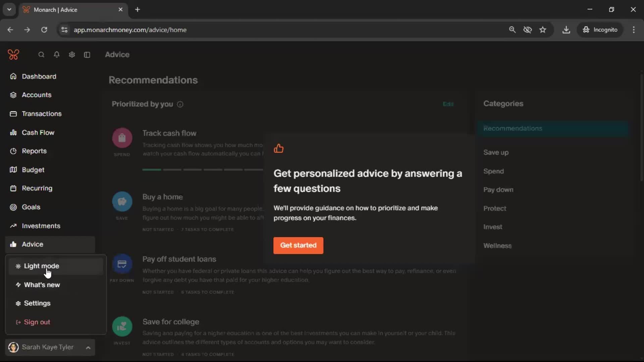Click the Save for college Invest icon
644x362 pixels.
coord(122,326)
